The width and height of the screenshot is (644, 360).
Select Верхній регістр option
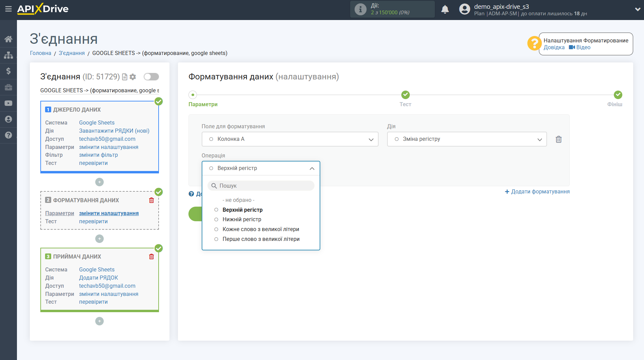click(243, 210)
